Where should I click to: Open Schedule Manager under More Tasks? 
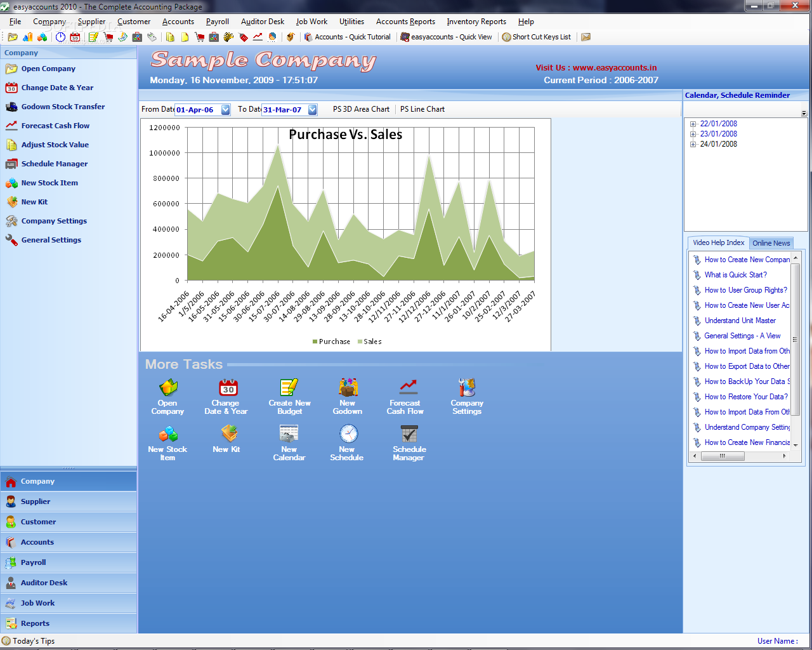tap(409, 443)
